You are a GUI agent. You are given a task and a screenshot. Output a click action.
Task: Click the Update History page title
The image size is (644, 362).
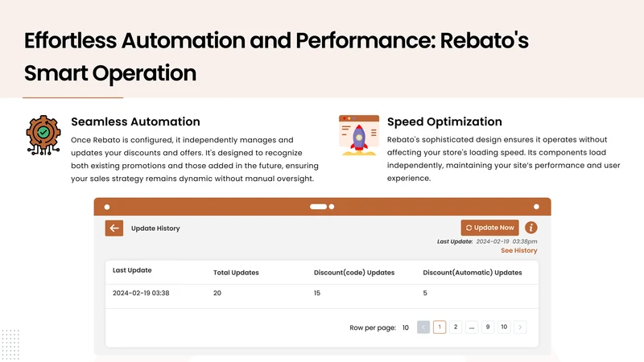[155, 228]
